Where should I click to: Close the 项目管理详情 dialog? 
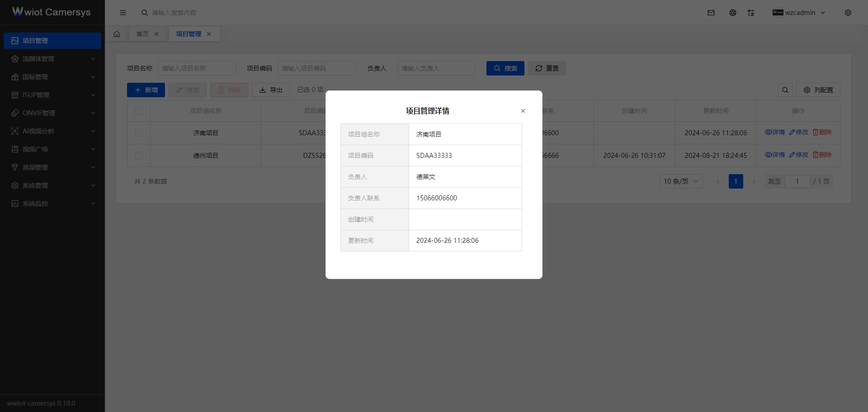(x=523, y=110)
